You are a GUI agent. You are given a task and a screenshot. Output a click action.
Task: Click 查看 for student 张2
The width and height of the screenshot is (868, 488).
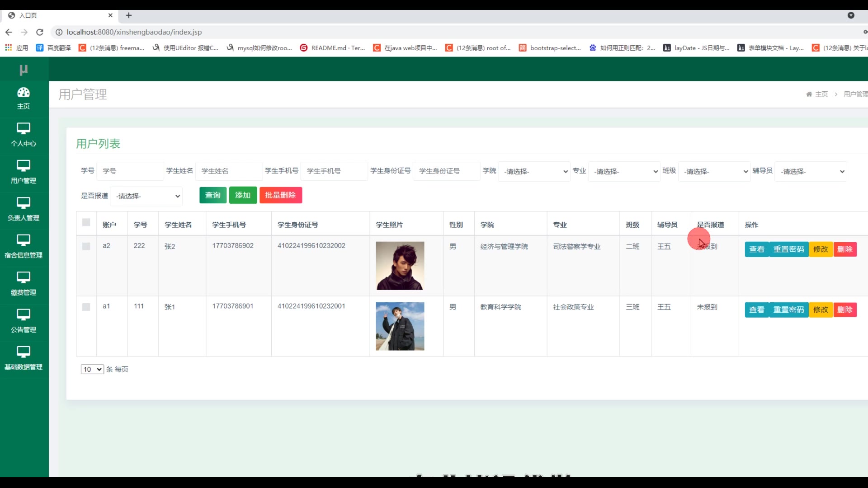757,249
